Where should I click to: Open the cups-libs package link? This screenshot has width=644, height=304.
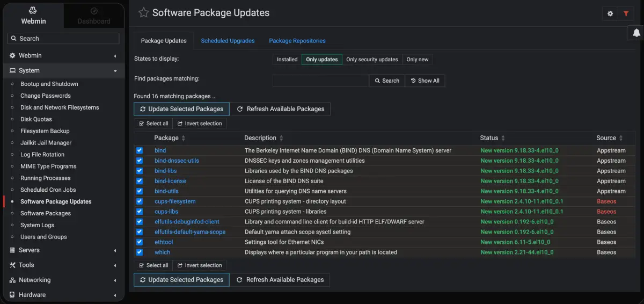[166, 212]
